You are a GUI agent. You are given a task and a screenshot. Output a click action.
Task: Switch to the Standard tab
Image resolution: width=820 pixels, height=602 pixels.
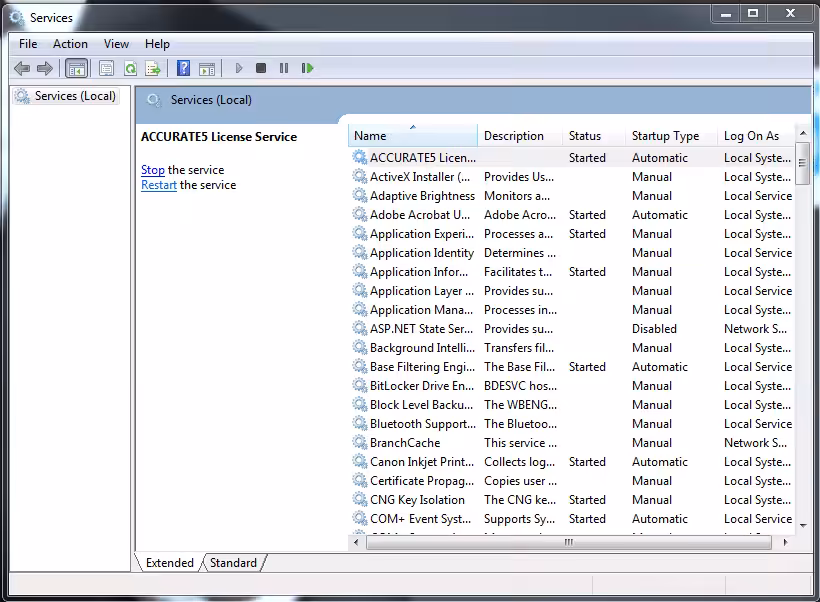tap(233, 563)
